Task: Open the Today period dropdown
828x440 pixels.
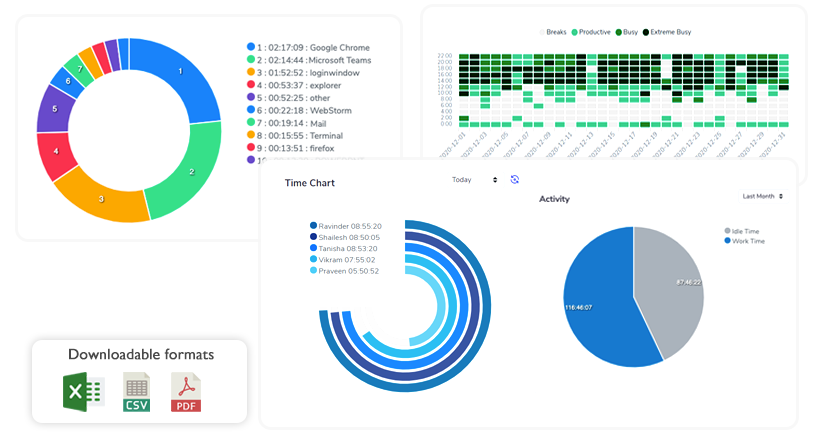Action: pyautogui.click(x=474, y=180)
